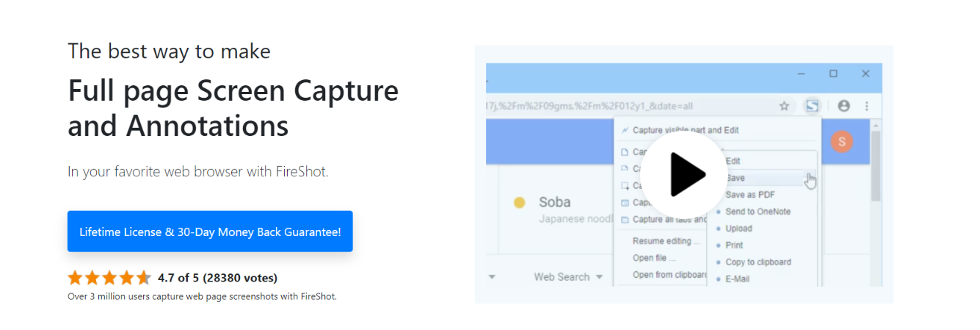
Task: Click the Lifetime License & Money Back Guarantee button
Action: point(210,232)
